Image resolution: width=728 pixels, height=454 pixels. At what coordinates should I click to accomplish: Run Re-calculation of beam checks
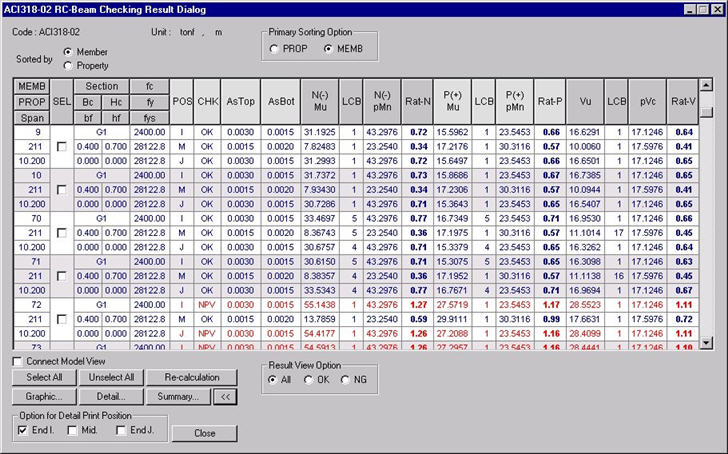pyautogui.click(x=192, y=378)
